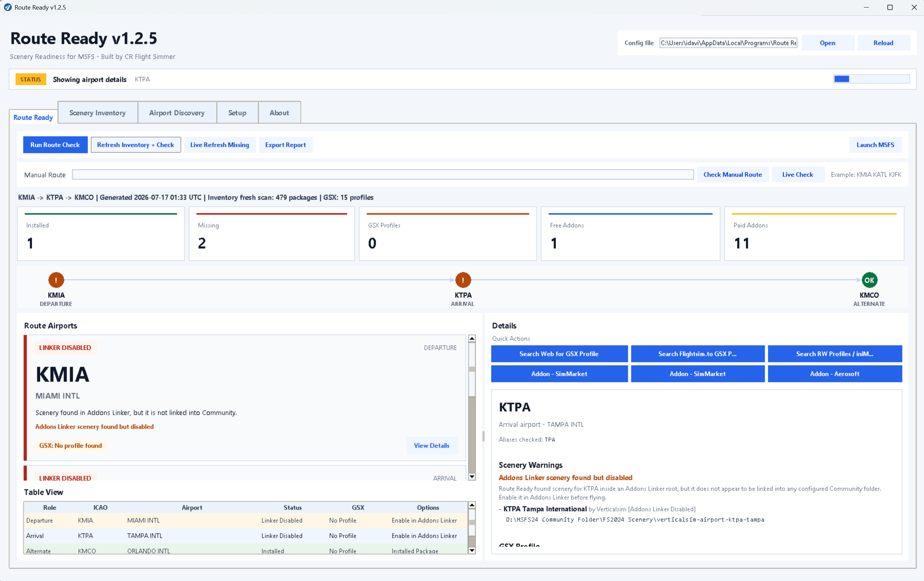This screenshot has width=924, height=581.
Task: Click Check Manual Route button
Action: coord(733,175)
